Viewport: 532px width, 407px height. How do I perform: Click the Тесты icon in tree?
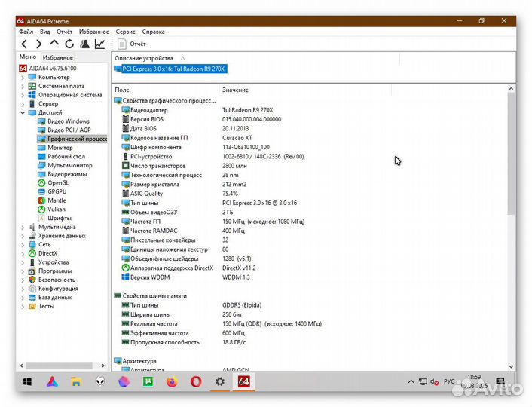pyautogui.click(x=32, y=307)
